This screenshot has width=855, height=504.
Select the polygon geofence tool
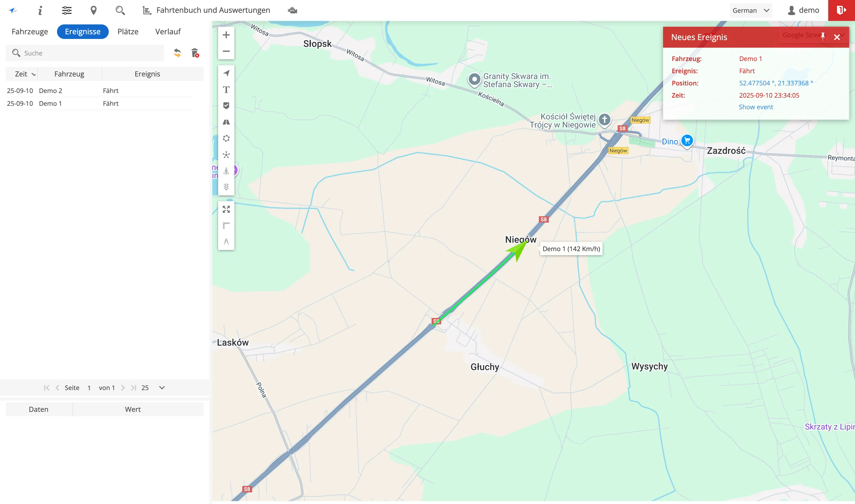[226, 139]
